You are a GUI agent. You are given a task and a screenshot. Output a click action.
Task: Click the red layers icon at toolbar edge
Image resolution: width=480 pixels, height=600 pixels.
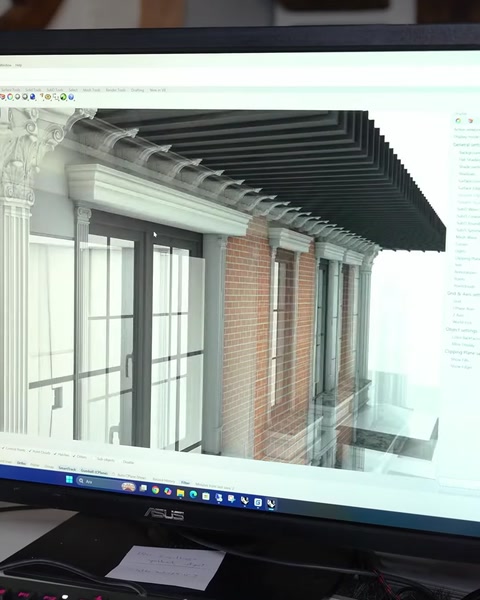pyautogui.click(x=2, y=97)
